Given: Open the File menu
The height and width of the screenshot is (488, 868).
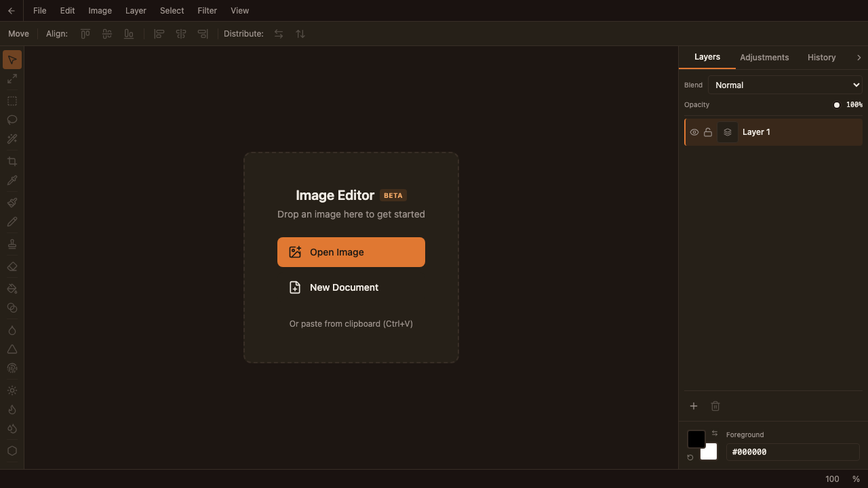Looking at the screenshot, I should (x=40, y=11).
